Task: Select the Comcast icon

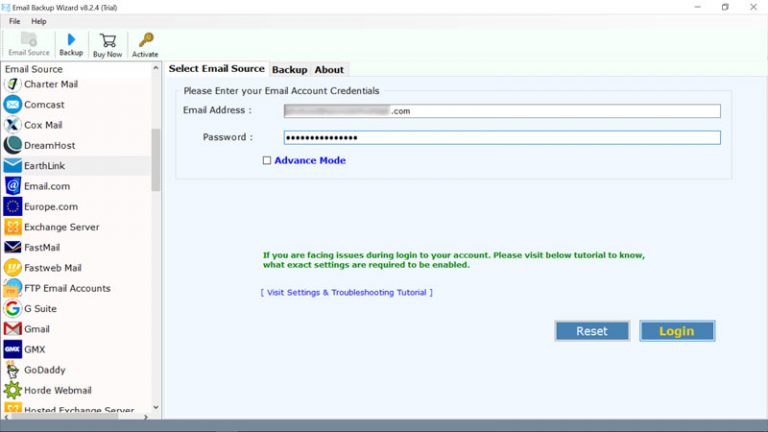Action: [x=12, y=104]
